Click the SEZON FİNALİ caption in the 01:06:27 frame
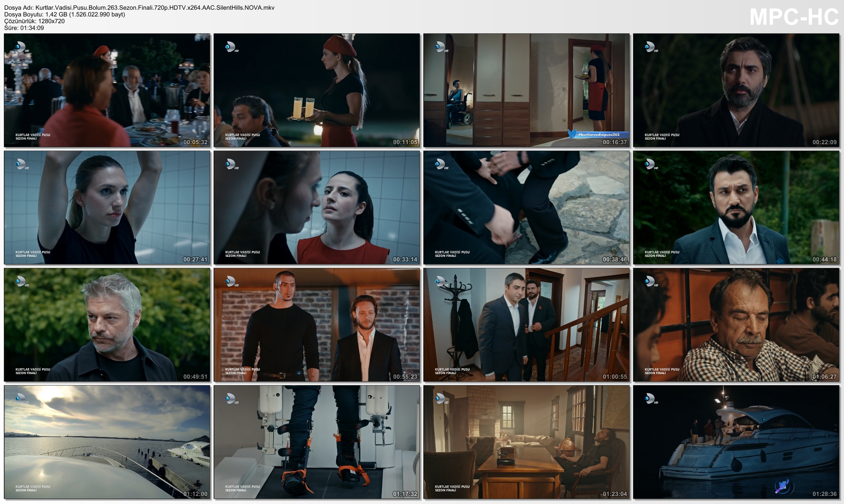 (x=655, y=373)
